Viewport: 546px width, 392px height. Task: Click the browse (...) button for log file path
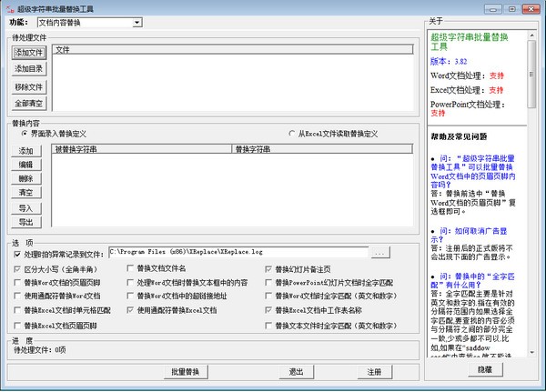click(380, 252)
